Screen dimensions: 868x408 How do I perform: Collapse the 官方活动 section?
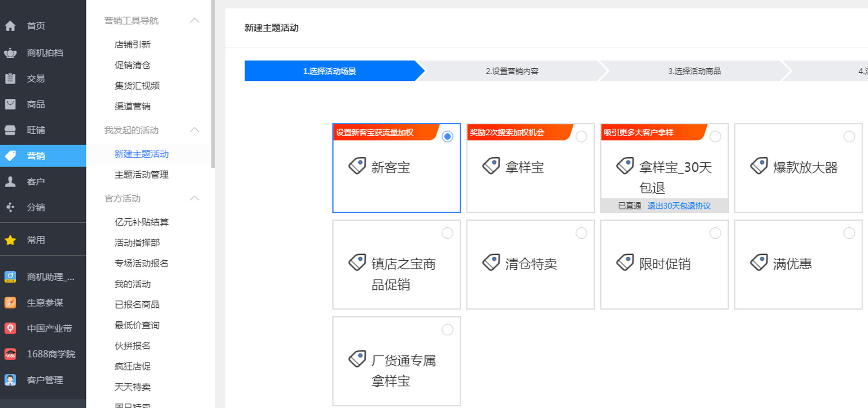pos(195,198)
